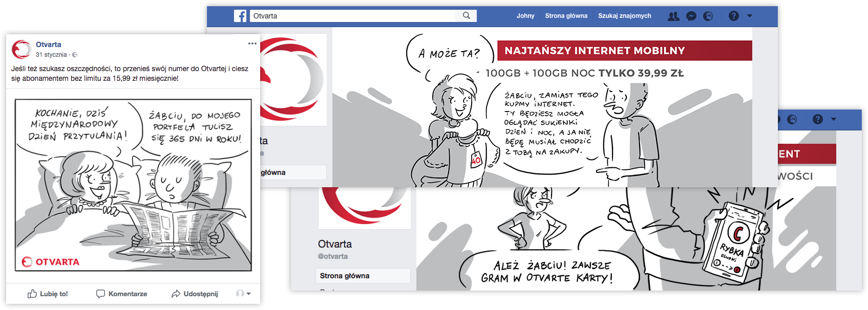Click the Otvarta avatar on the post

coord(22,49)
